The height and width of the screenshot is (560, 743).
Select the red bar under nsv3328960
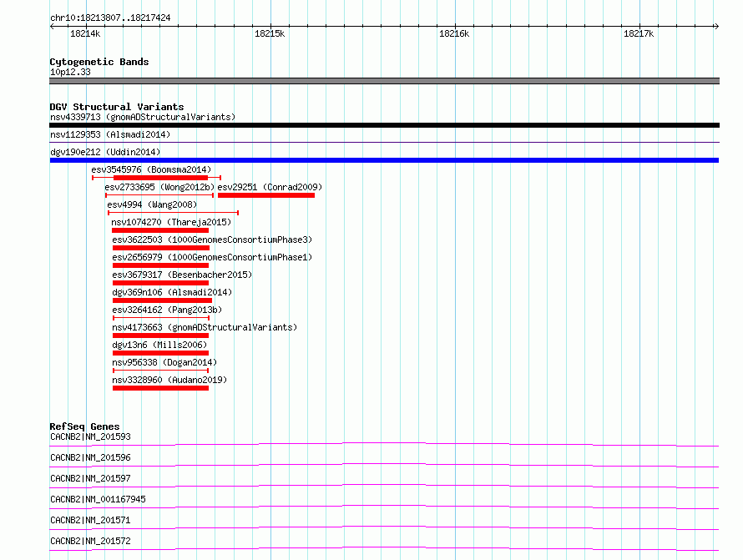tap(160, 388)
